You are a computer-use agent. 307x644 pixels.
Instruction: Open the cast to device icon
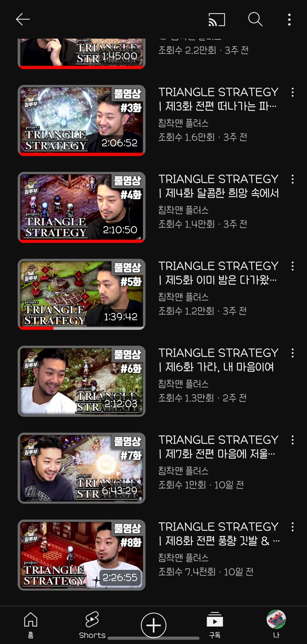pos(217,20)
